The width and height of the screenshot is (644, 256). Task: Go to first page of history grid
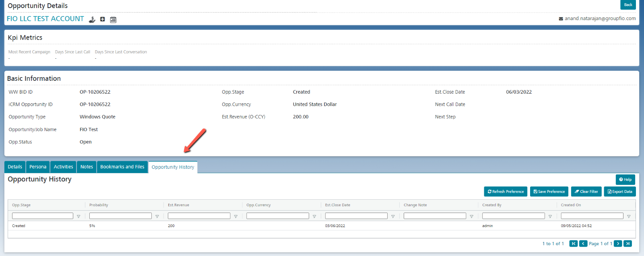tap(574, 244)
